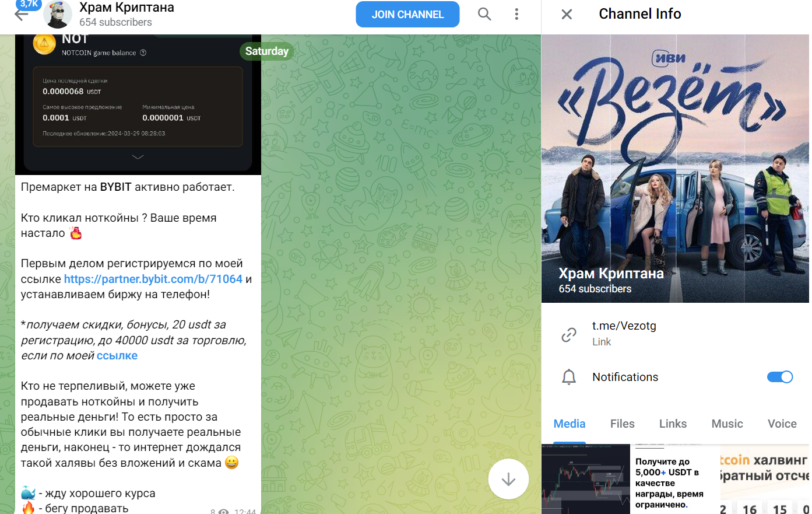This screenshot has height=514, width=812.
Task: Open the trading chart media thumbnail
Action: coord(586,479)
